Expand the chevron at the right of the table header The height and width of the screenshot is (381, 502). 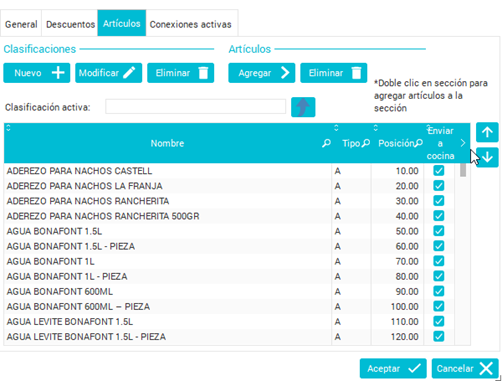tap(463, 143)
